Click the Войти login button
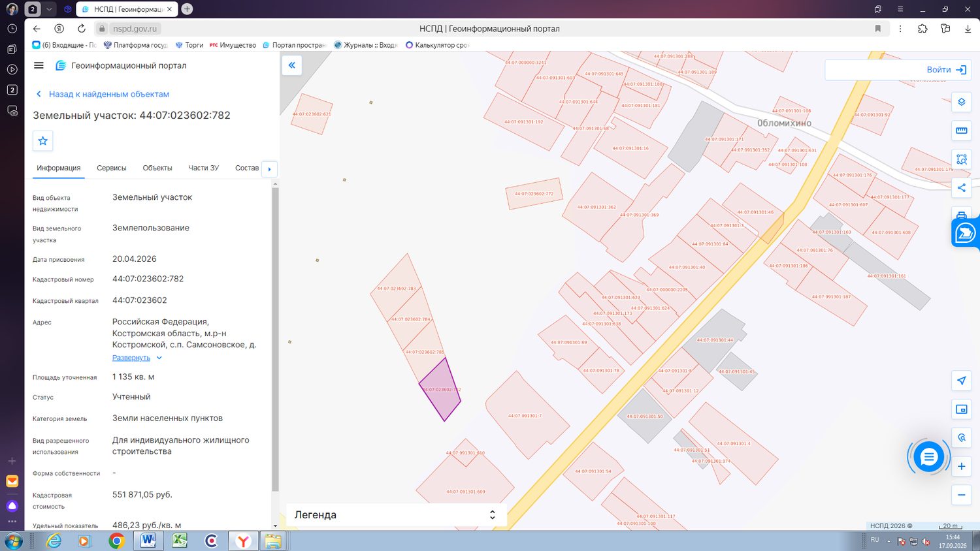This screenshot has width=980, height=551. pos(946,70)
